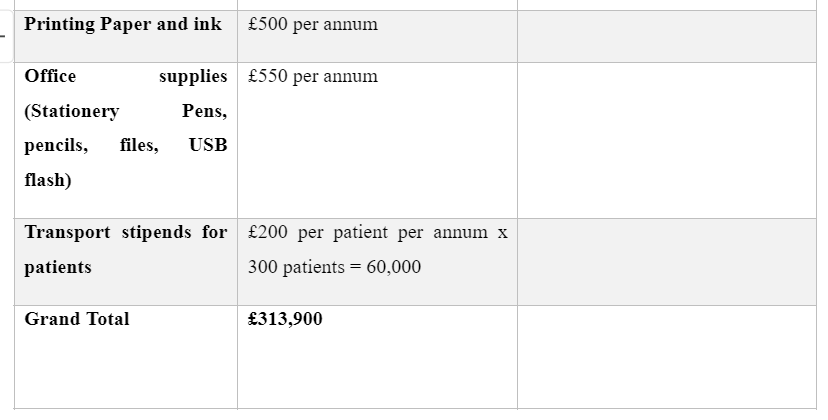The width and height of the screenshot is (828, 420).
Task: Click the "Grand Total" label
Action: (77, 319)
